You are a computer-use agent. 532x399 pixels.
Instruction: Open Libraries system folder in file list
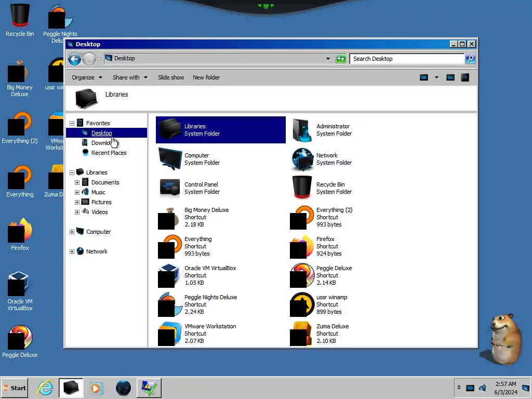(220, 130)
